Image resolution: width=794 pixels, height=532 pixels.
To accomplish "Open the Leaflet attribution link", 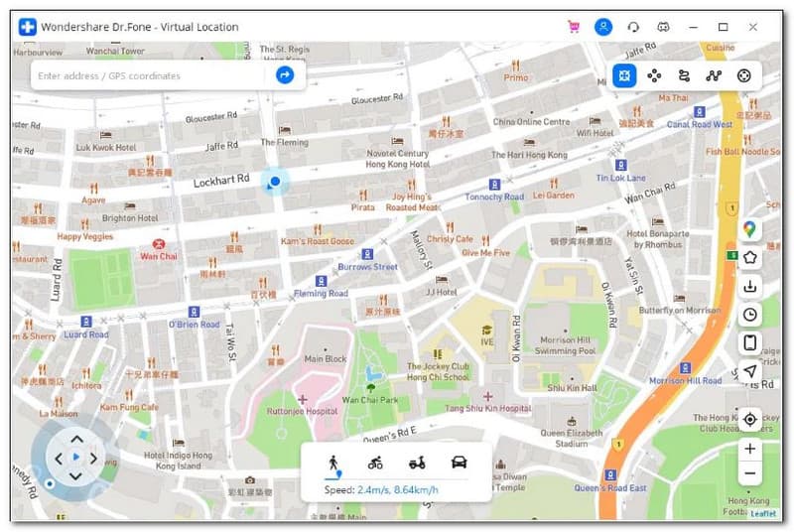I will (x=762, y=513).
